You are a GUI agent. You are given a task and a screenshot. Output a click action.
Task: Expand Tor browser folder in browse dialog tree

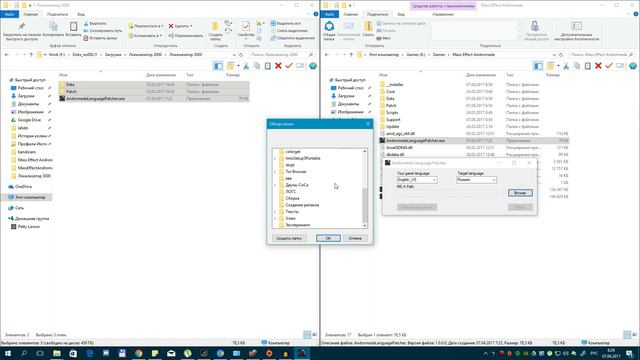coord(275,172)
